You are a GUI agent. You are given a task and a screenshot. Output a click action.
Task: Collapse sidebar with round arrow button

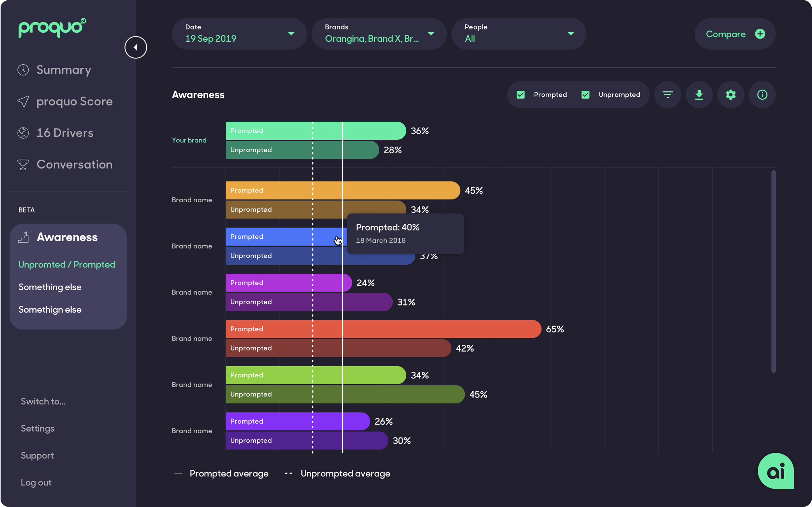click(136, 47)
